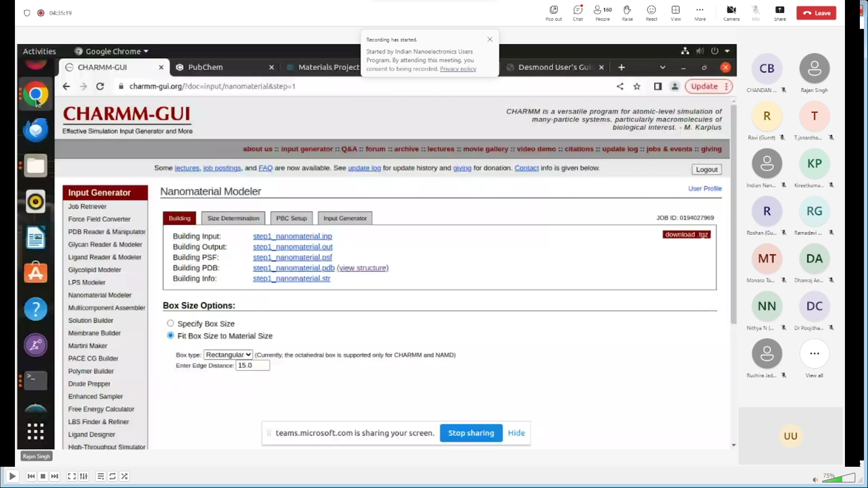Open the More meeting options

(700, 13)
